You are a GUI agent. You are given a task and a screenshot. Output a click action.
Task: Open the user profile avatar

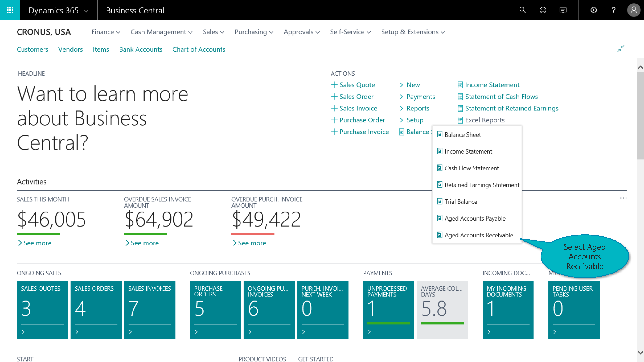[634, 10]
